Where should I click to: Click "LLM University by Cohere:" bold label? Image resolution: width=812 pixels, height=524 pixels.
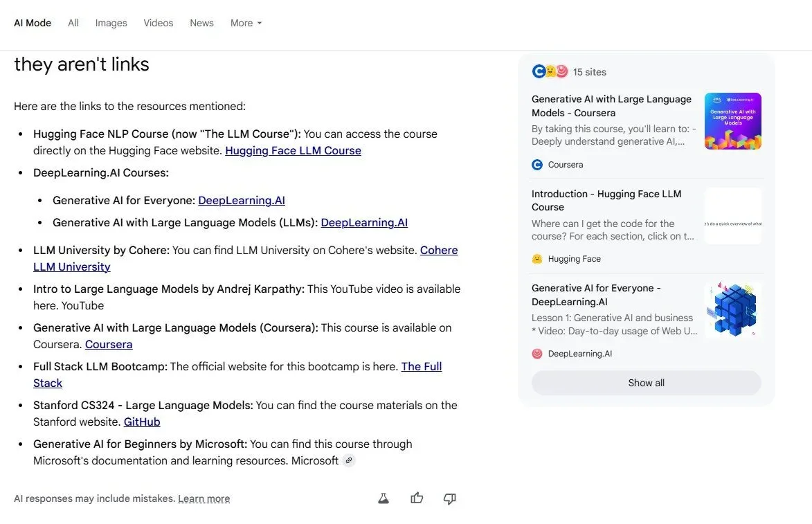(x=102, y=250)
